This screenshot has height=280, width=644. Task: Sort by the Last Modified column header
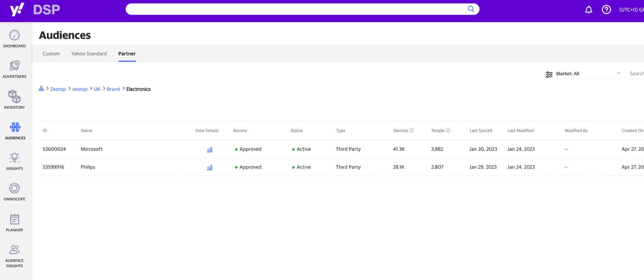(520, 131)
